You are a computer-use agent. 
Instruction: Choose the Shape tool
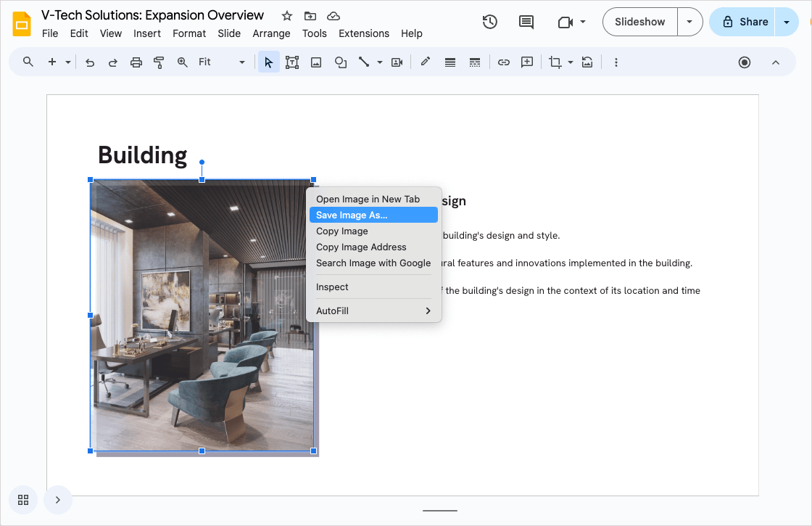pos(341,62)
